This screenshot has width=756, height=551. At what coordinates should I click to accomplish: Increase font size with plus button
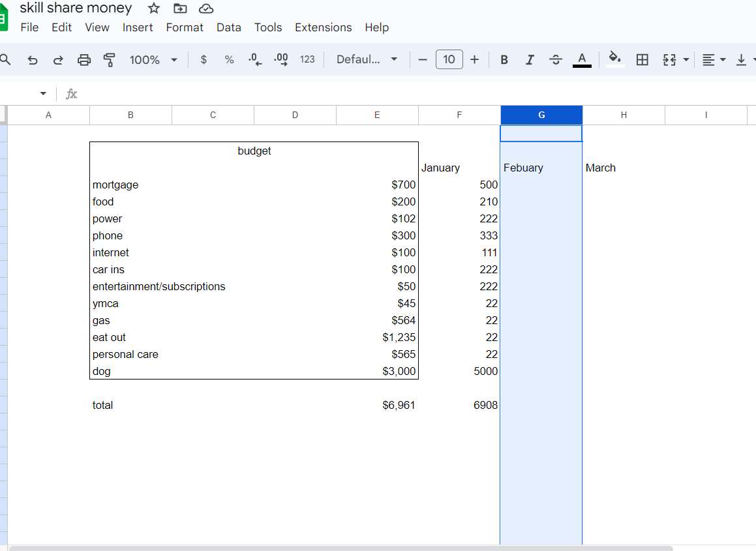click(474, 59)
